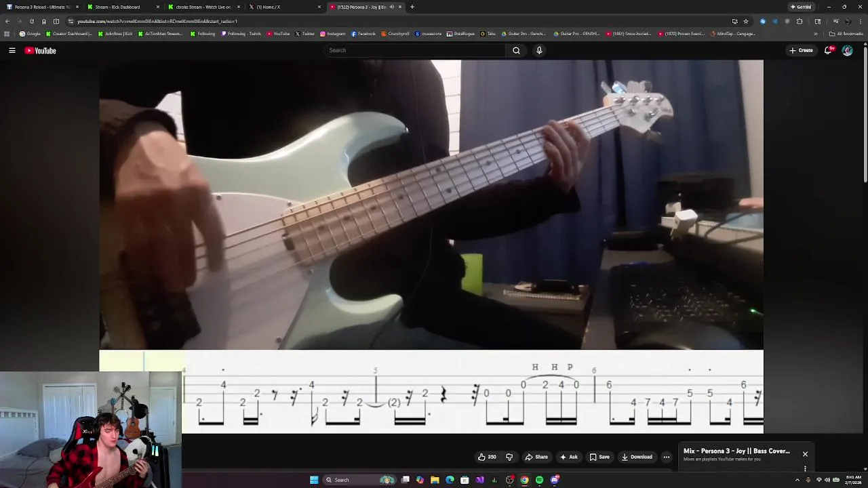Open Microsoft Edge from taskbar
The height and width of the screenshot is (488, 868).
[450, 480]
